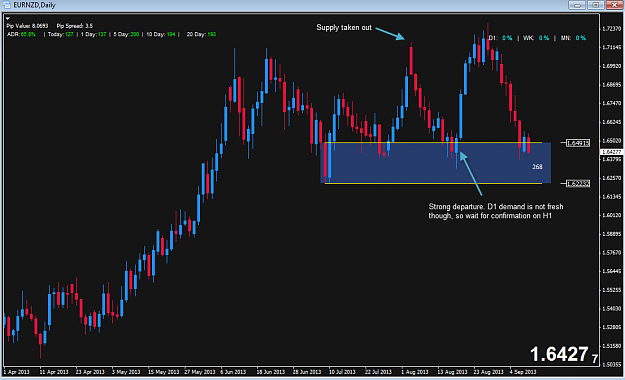Click the 1.60120 price axis label

(611, 215)
